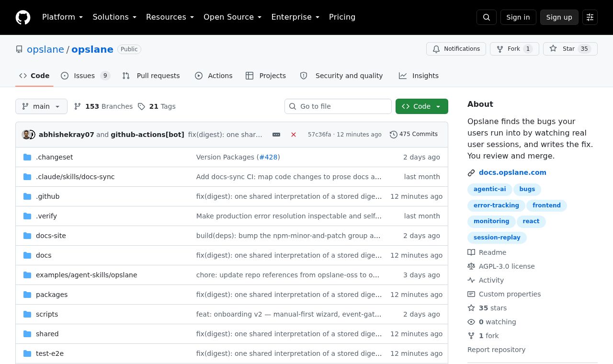Select the monitoring topic tag
613x364 pixels.
coord(491,221)
